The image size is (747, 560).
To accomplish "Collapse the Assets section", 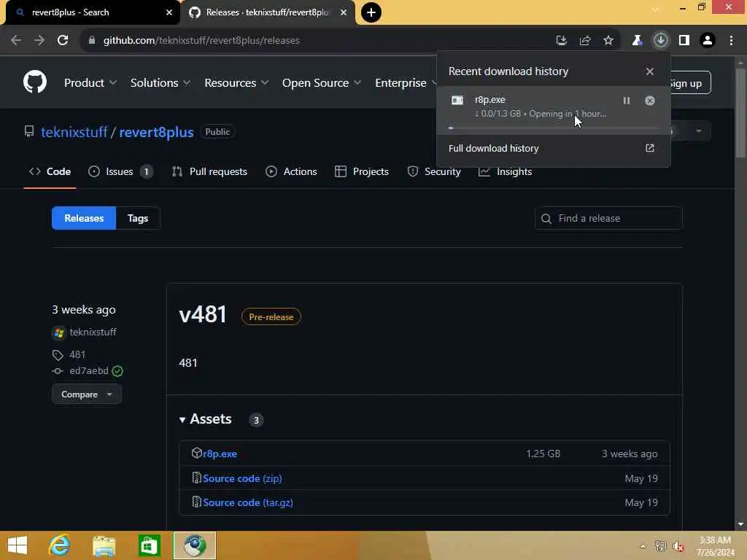I will (x=205, y=419).
